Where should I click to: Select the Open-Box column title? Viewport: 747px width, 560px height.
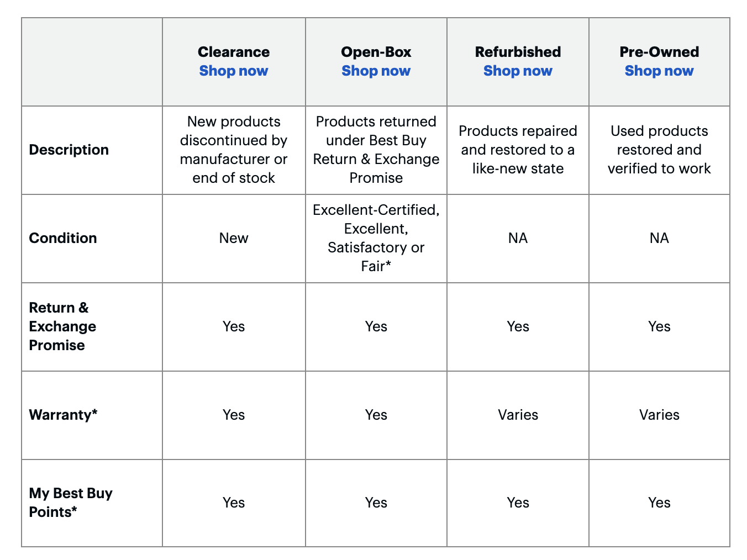click(x=376, y=52)
